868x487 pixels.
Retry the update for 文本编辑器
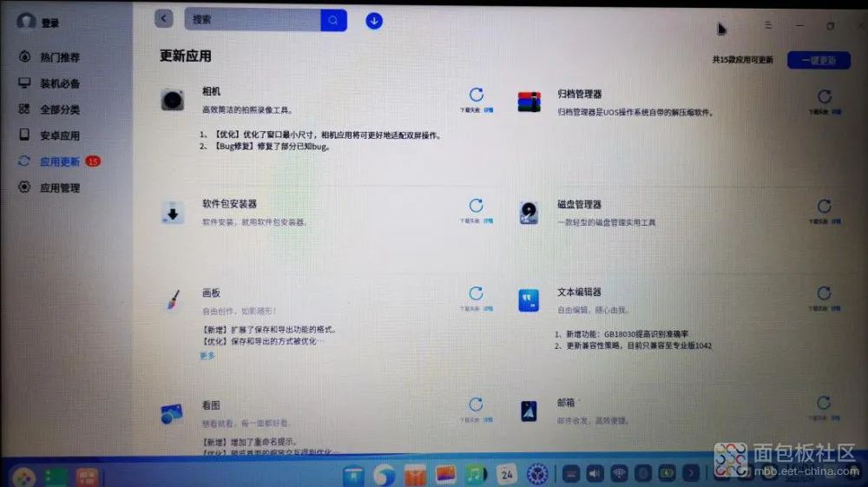pos(825,293)
